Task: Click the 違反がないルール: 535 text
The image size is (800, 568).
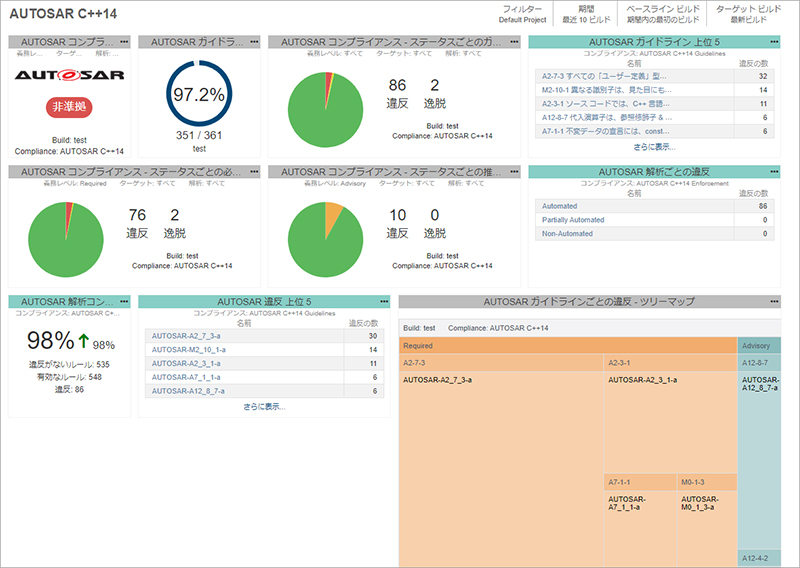Action: pos(69,364)
